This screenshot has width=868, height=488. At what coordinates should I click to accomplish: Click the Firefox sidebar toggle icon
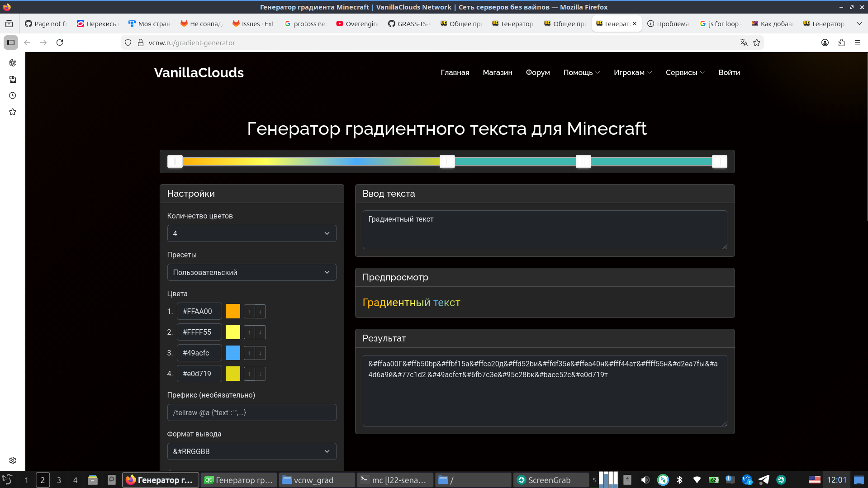coord(11,43)
